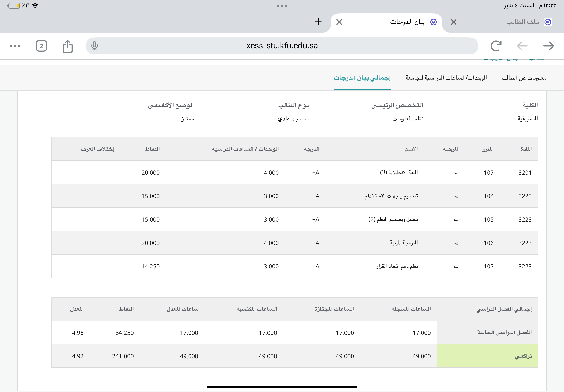564x392 pixels.
Task: Click the major value نظم المعلومات
Action: (408, 119)
